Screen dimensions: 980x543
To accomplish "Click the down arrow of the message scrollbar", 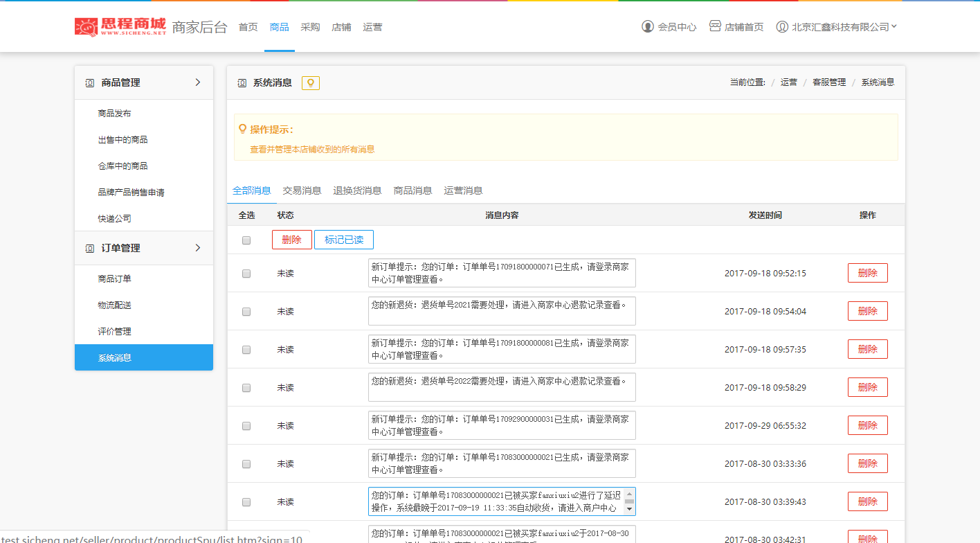I will 629,510.
